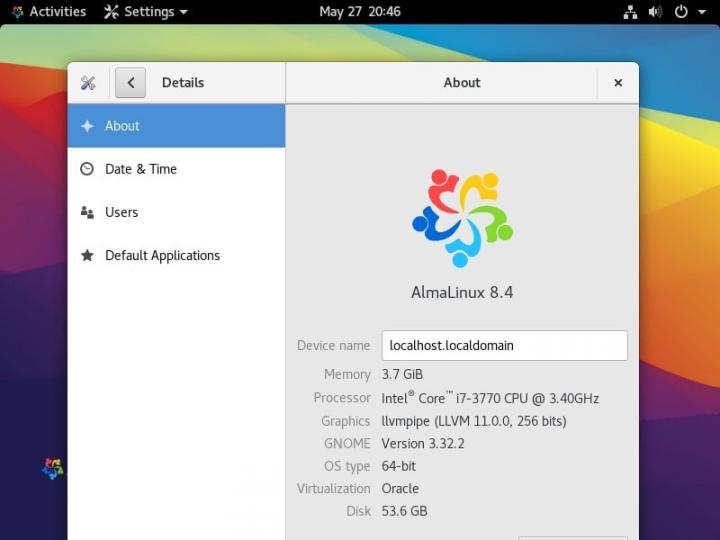Open the Activities overview
Image resolution: width=720 pixels, height=540 pixels.
pos(48,12)
